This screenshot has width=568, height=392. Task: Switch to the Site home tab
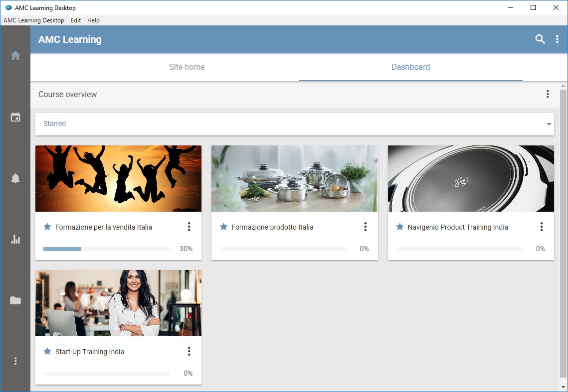(x=187, y=67)
